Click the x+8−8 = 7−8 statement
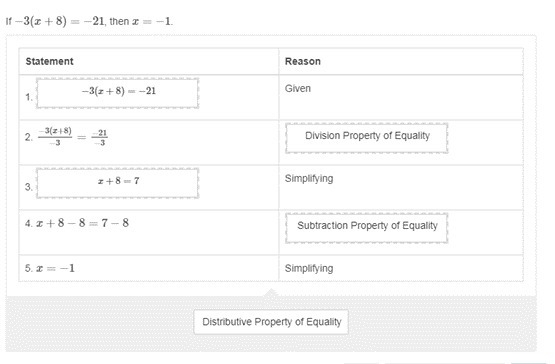This screenshot has height=364, width=555. pyautogui.click(x=82, y=223)
